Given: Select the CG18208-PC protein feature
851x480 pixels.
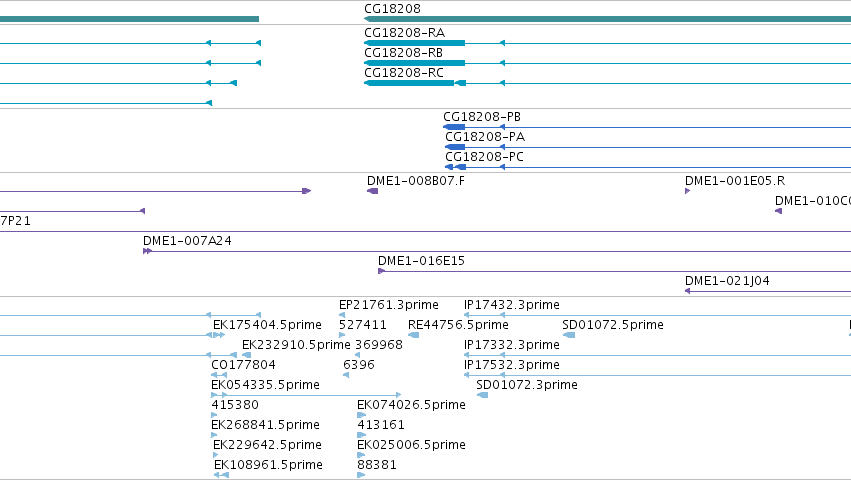Looking at the screenshot, I should 485,157.
